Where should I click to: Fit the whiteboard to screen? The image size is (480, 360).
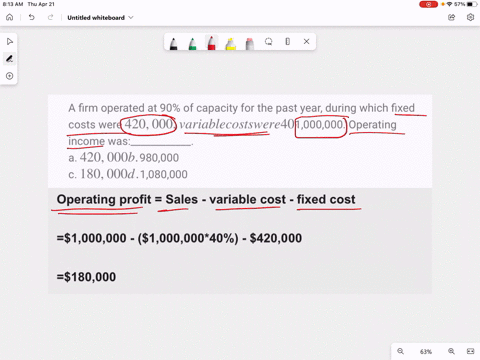470,351
